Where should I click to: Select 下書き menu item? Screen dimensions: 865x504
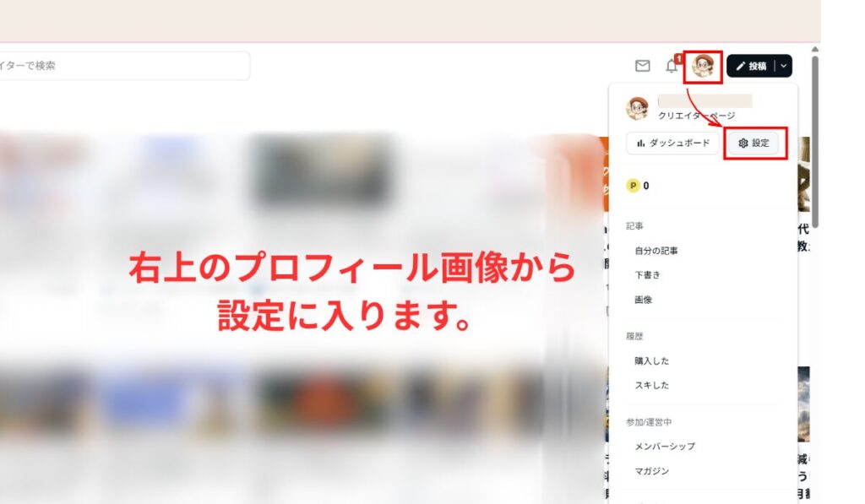(647, 275)
